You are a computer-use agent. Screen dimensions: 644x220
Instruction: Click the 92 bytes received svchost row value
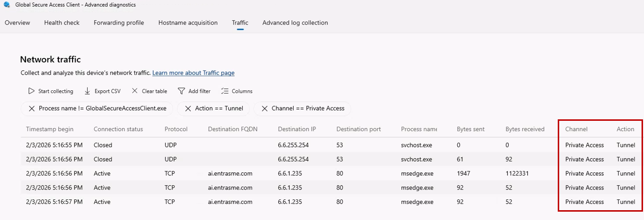510,159
